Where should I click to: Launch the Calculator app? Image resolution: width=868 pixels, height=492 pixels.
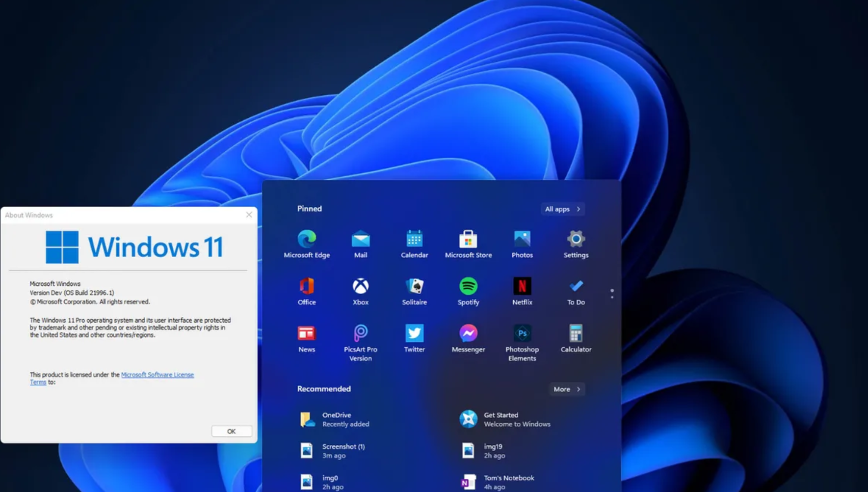(576, 338)
